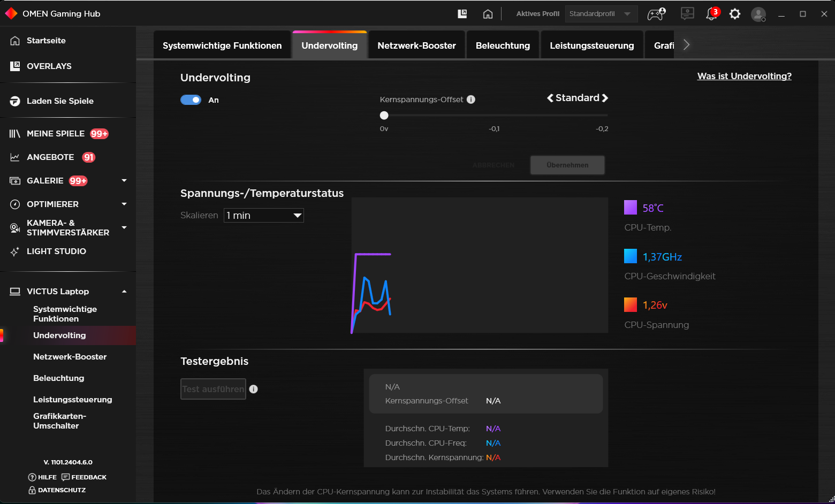Click purple CPU-Temp. color swatch
This screenshot has height=504, width=835.
click(631, 208)
